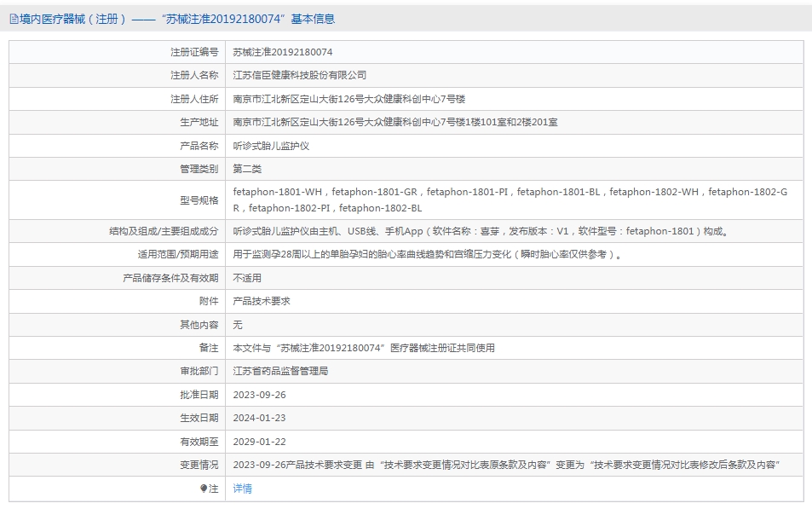812x509 pixels.
Task: Open the 详情 link in the 注 row
Action: (x=242, y=489)
